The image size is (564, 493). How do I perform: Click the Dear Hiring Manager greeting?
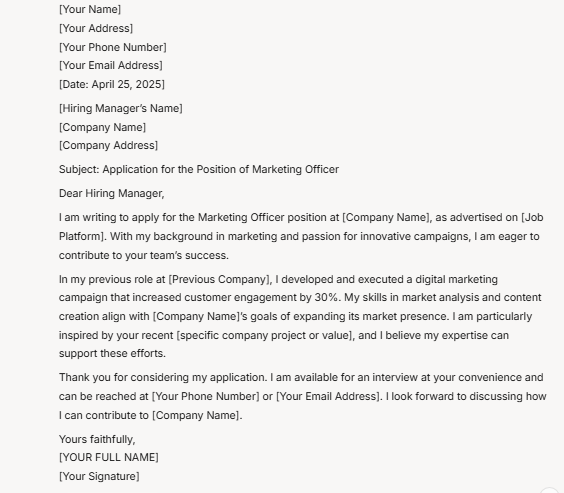pos(112,193)
